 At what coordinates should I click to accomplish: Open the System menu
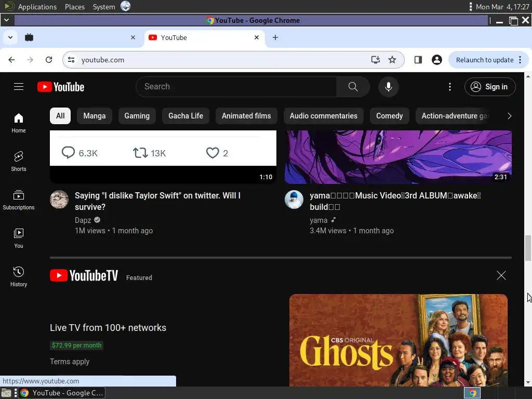[x=104, y=7]
